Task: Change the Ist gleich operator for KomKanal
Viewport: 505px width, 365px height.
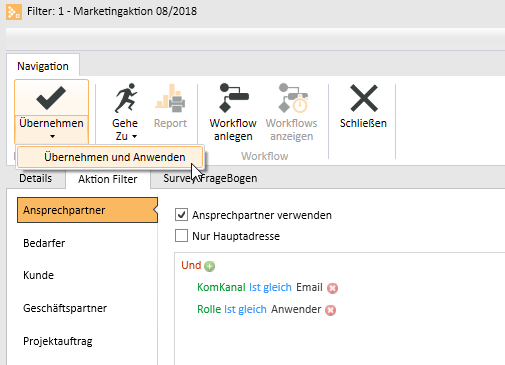Action: point(270,287)
